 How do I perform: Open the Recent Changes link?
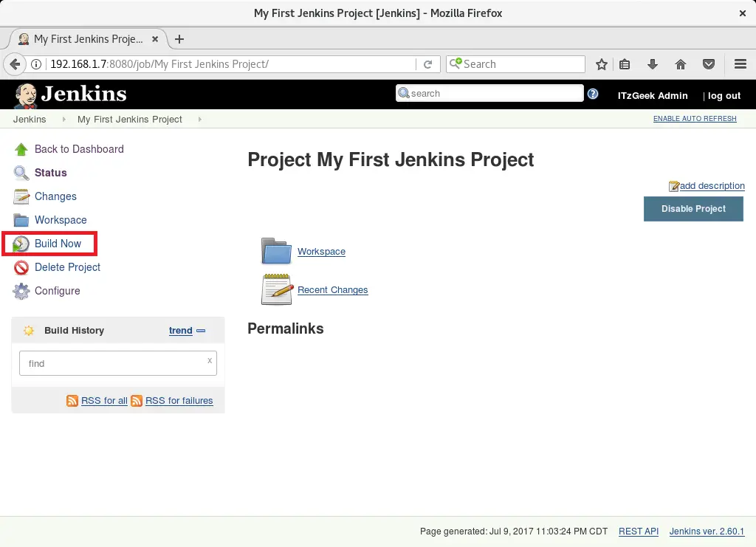pos(333,290)
